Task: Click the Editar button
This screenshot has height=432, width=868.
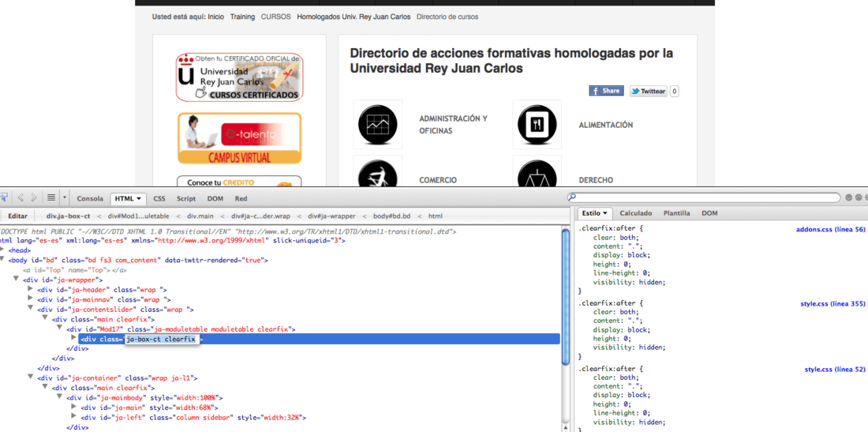Action: pyautogui.click(x=17, y=216)
